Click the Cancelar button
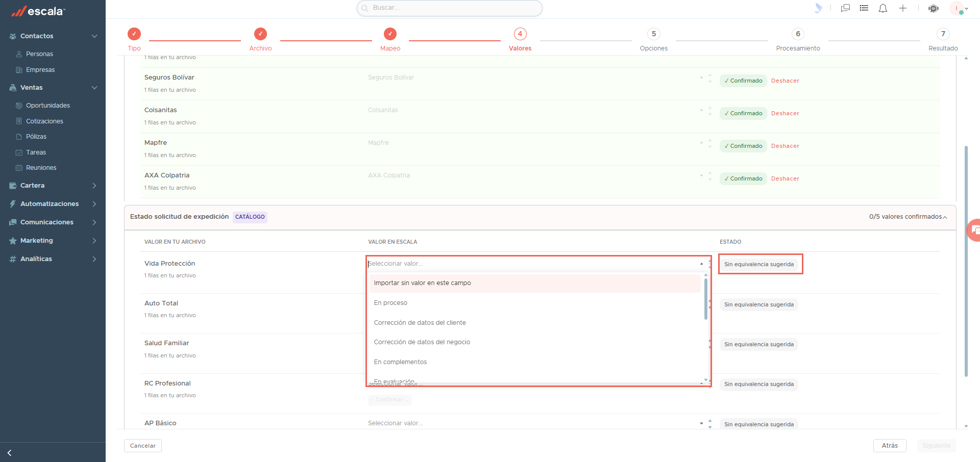 click(x=143, y=446)
